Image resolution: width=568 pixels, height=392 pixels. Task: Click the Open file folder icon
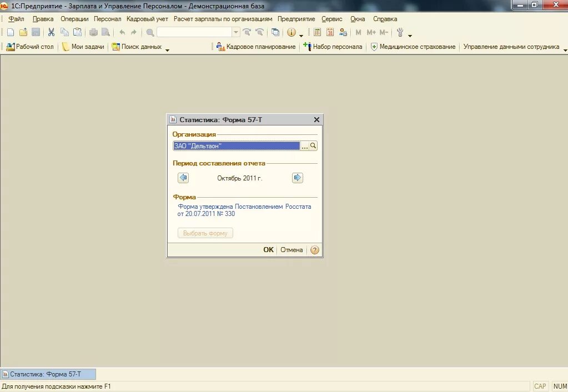[x=23, y=32]
